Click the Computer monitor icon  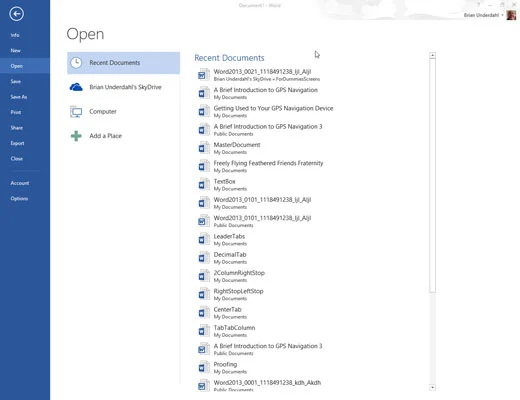tap(76, 112)
